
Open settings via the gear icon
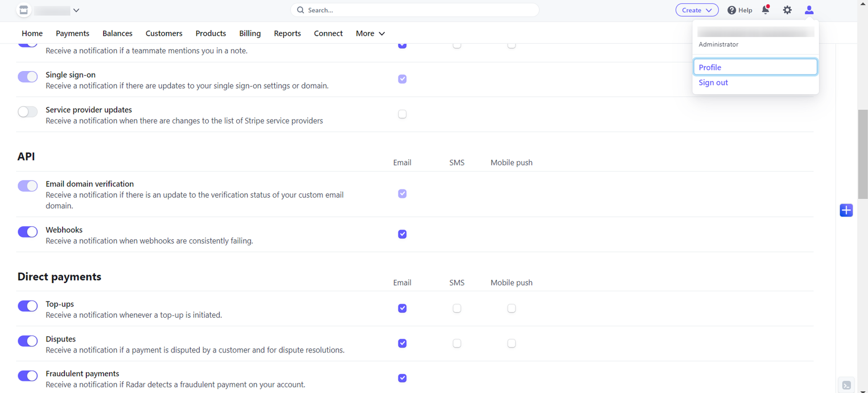[787, 10]
